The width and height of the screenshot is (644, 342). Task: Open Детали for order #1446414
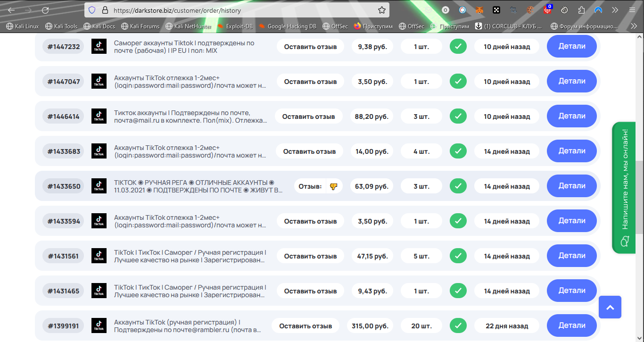[x=572, y=116]
